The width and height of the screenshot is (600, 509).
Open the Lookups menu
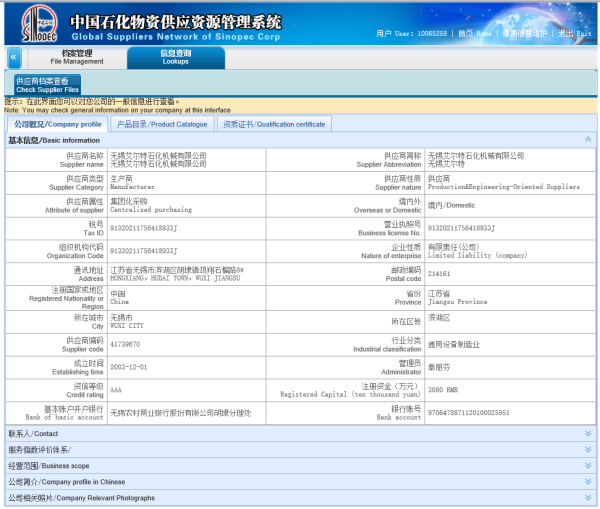click(175, 57)
